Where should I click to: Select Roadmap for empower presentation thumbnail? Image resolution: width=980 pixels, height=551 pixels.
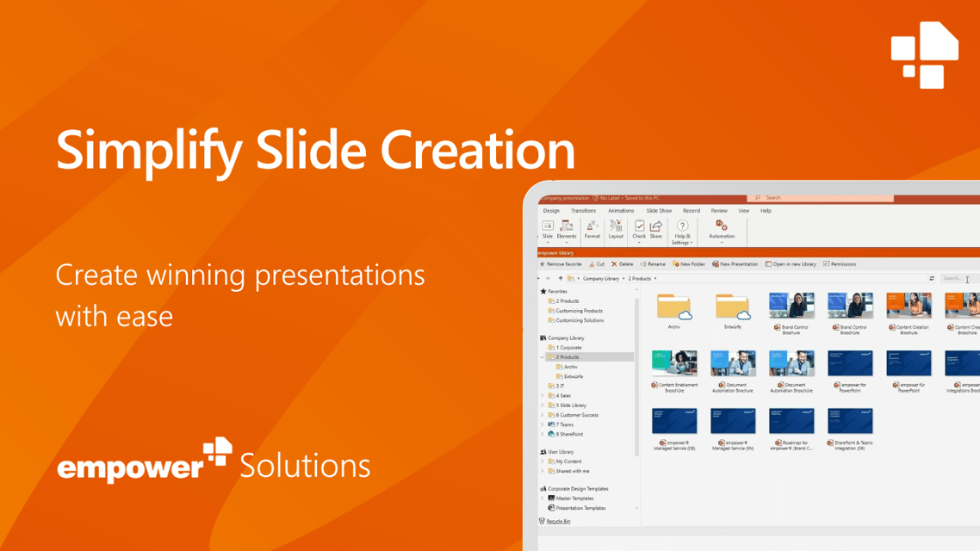pyautogui.click(x=791, y=430)
